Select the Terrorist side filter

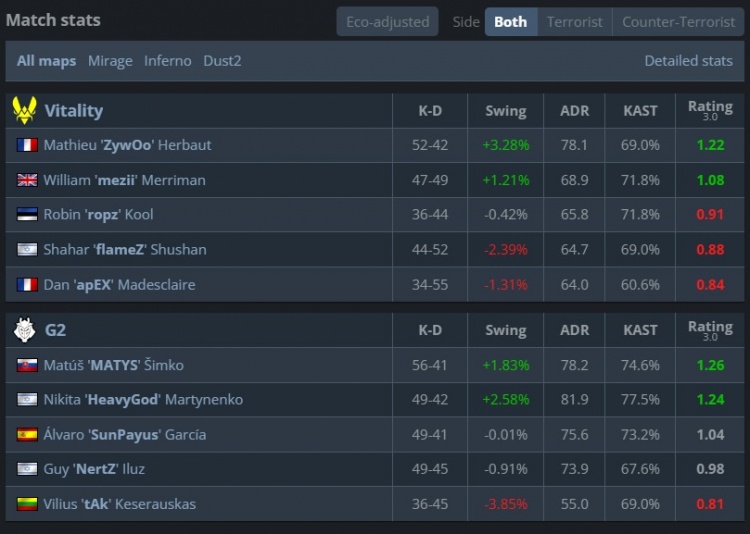(x=574, y=22)
